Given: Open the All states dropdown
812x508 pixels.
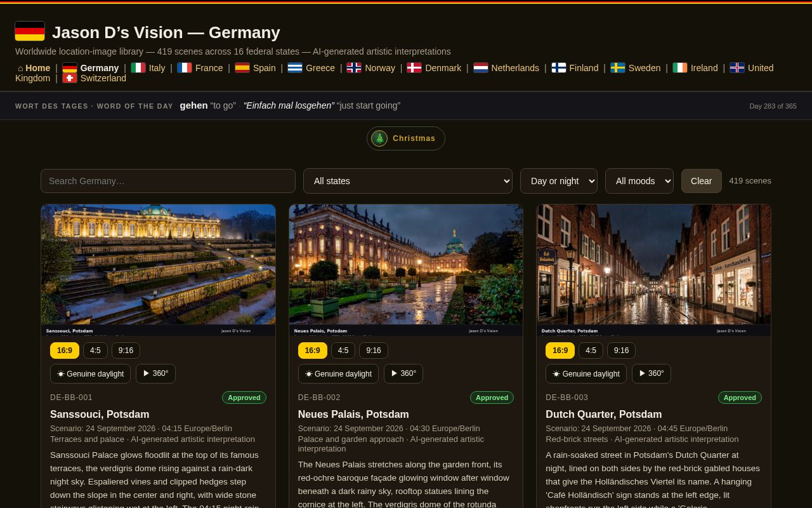Looking at the screenshot, I should 408,181.
